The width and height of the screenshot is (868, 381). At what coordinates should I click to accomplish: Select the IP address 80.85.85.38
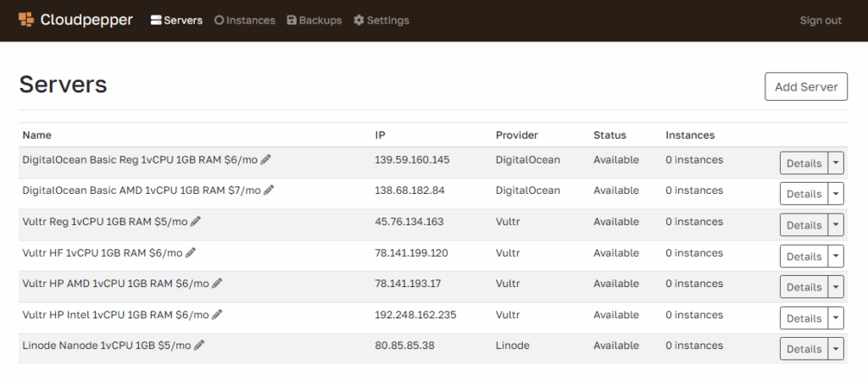pyautogui.click(x=404, y=345)
